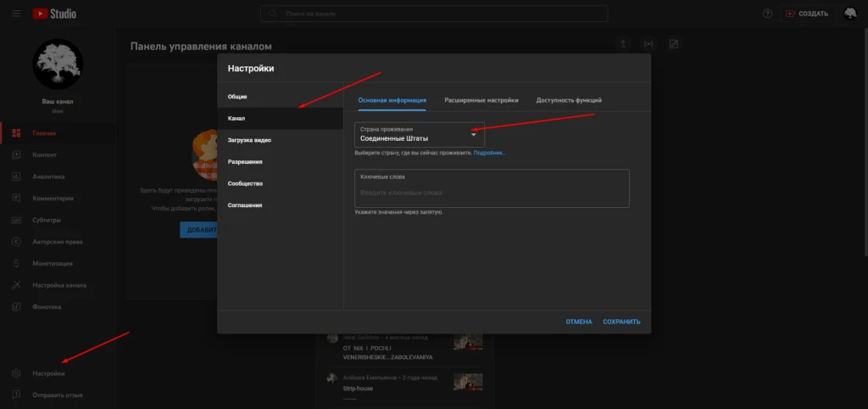
Task: Click the Ваш канал label
Action: (58, 102)
